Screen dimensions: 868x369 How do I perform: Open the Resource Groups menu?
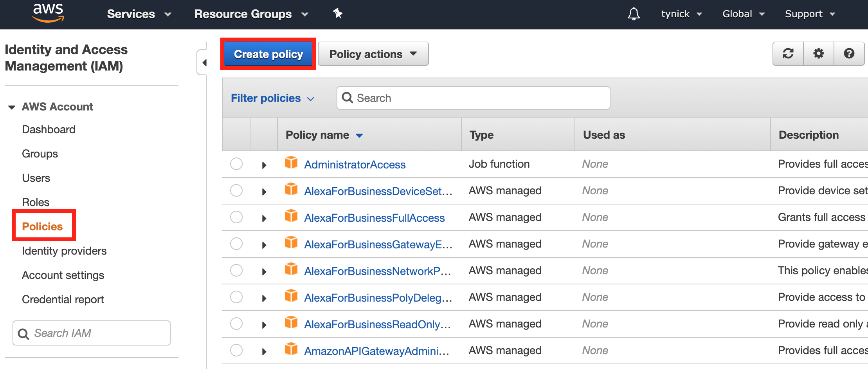(251, 14)
